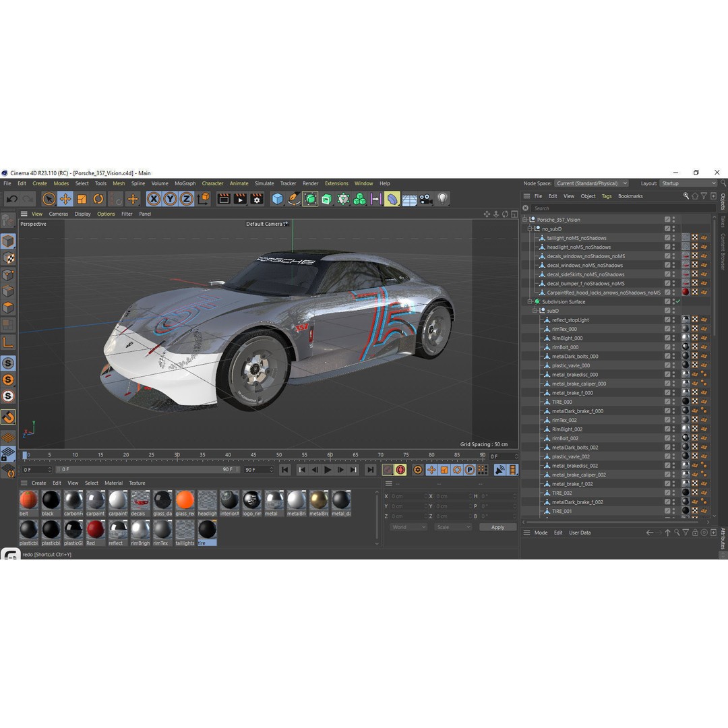Activate the Rotate tool in the top toolbar
Viewport: 728px width, 728px height.
tap(98, 199)
